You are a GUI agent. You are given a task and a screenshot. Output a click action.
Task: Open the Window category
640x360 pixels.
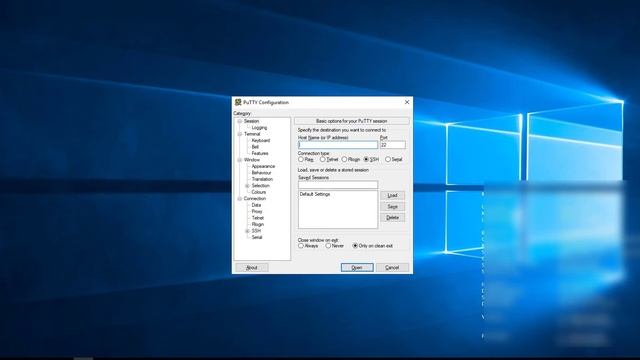[x=252, y=160]
